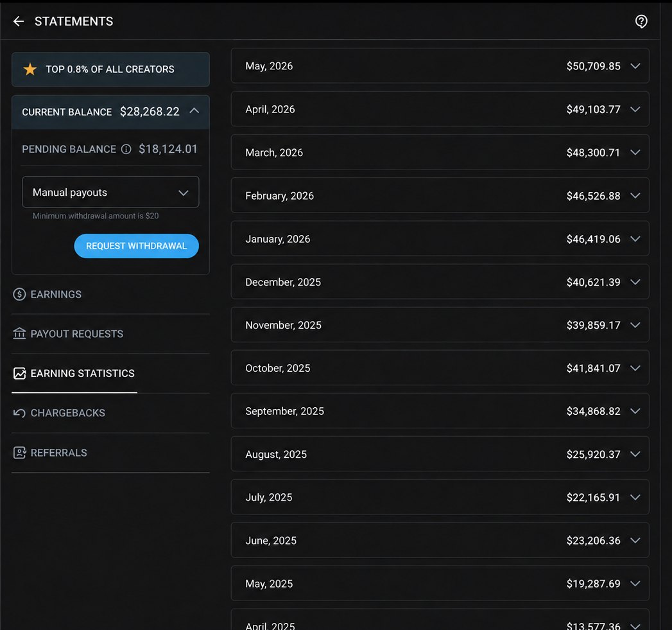672x630 pixels.
Task: Click the minimum withdrawal amount note
Action: [96, 216]
